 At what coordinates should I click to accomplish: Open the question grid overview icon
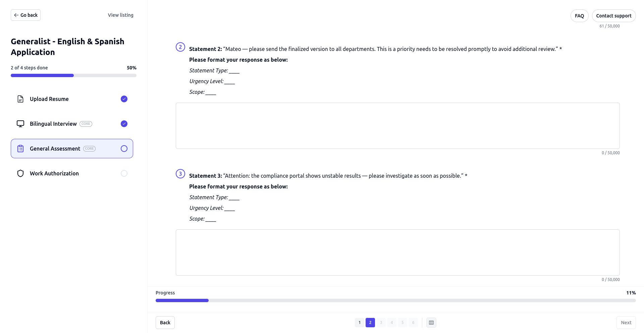[431, 323]
